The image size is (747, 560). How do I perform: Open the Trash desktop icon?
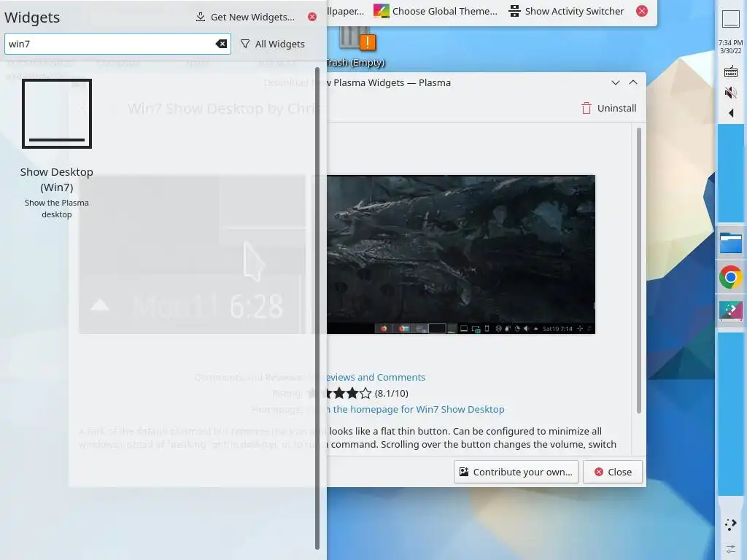coord(356,47)
